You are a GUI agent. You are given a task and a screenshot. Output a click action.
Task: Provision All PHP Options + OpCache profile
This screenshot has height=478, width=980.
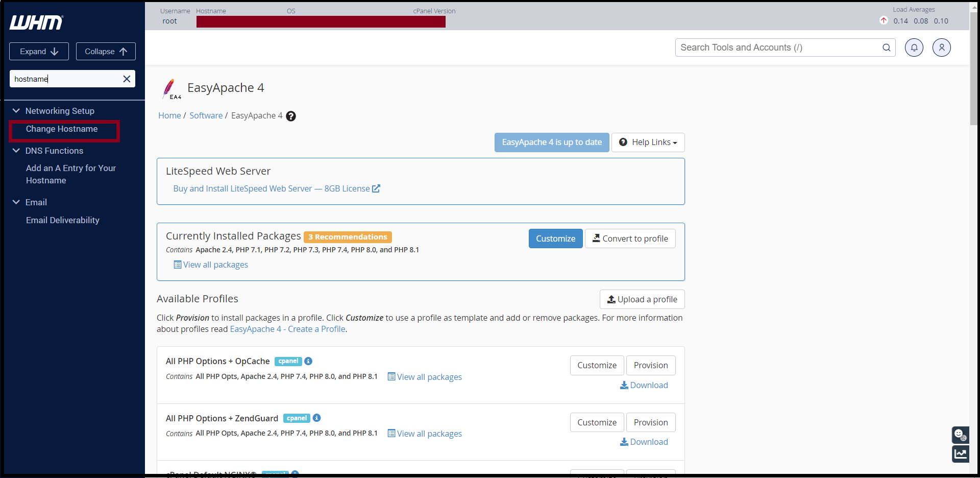651,365
